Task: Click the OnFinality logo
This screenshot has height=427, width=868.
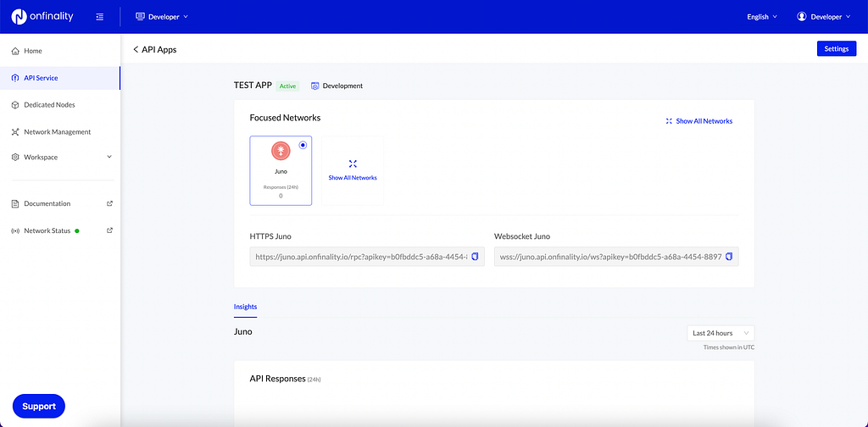Action: [42, 17]
